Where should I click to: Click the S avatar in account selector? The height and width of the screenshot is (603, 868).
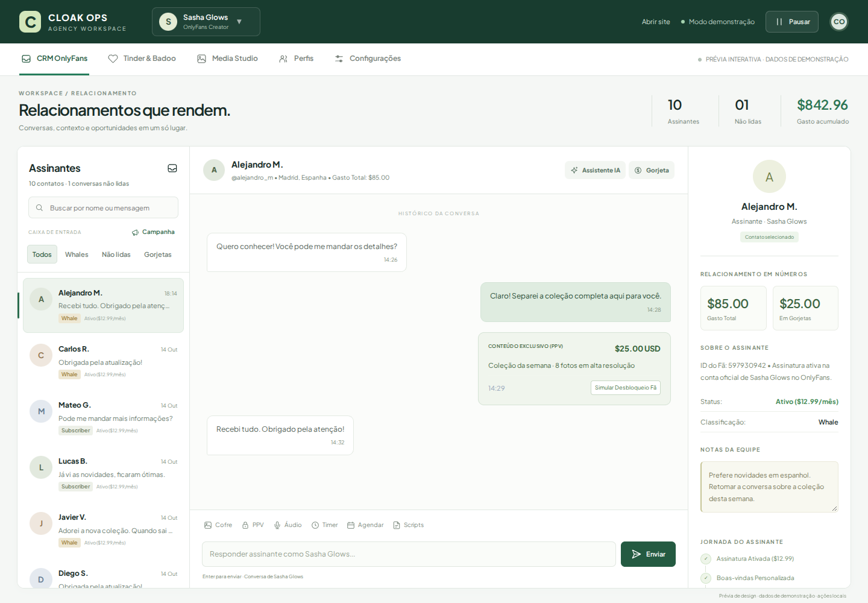[168, 22]
